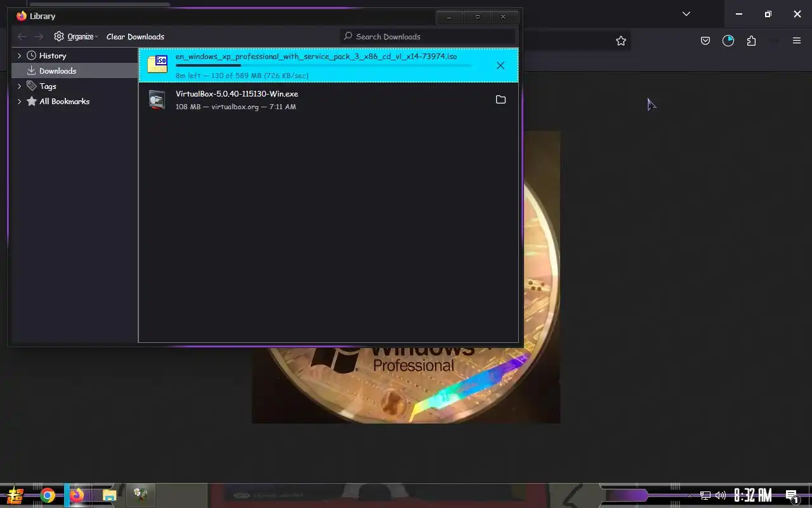This screenshot has width=812, height=508.
Task: Click the Firefox logo in Library title bar
Action: tap(22, 16)
